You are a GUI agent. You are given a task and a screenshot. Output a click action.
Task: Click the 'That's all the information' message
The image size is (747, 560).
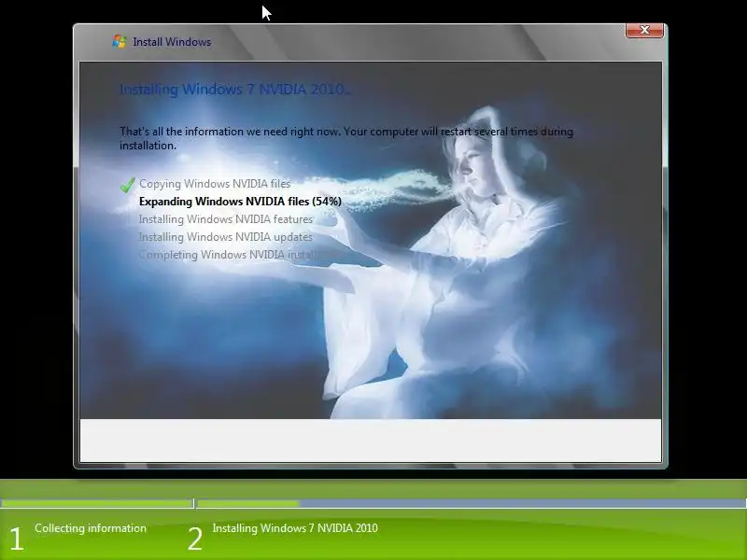click(x=346, y=138)
